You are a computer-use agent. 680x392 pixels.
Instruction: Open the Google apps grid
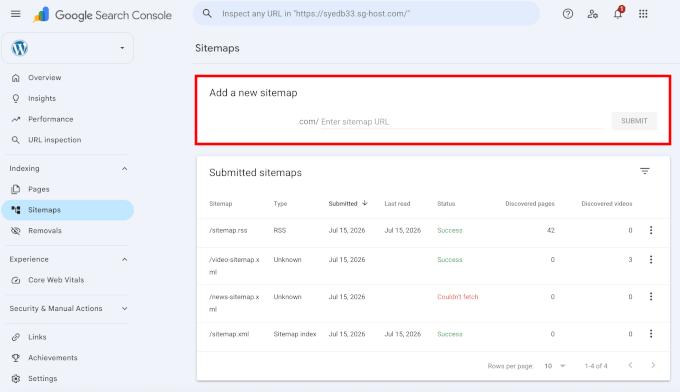coord(643,14)
